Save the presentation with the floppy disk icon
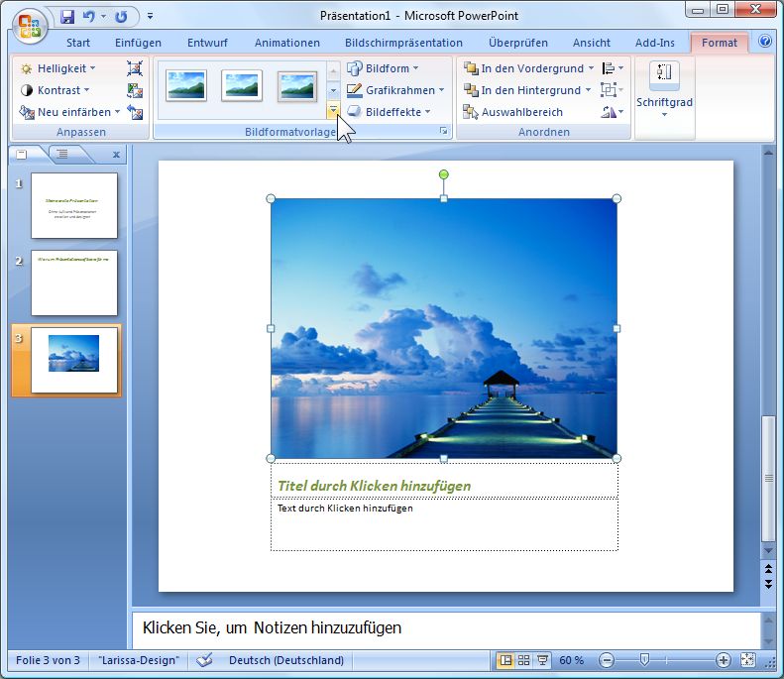Image resolution: width=784 pixels, height=679 pixels. coord(67,17)
